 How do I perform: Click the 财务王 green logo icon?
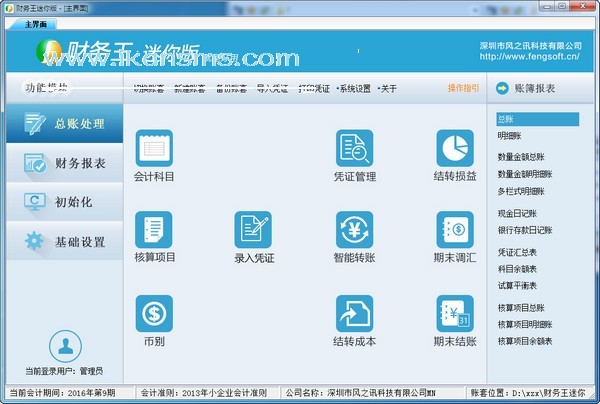point(49,52)
